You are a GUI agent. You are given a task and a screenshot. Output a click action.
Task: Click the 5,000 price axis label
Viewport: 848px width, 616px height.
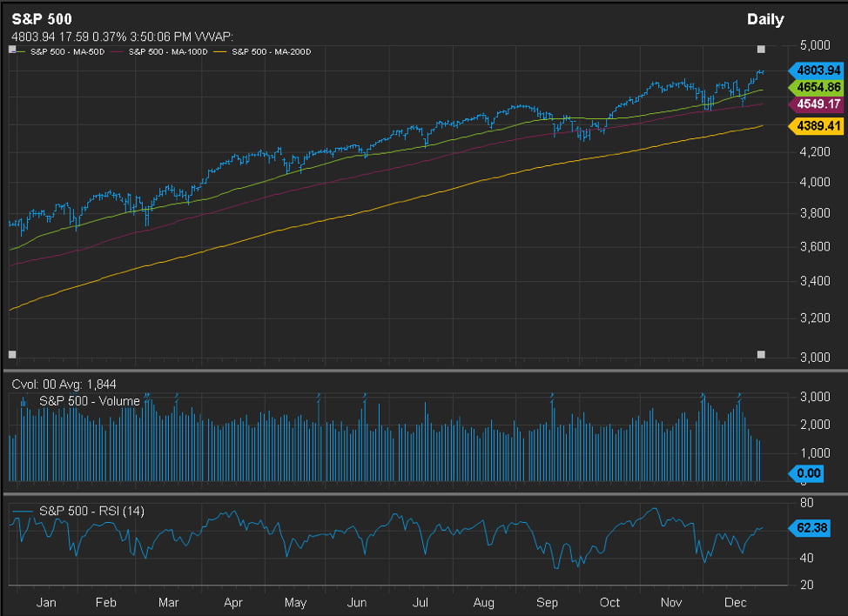click(x=814, y=45)
